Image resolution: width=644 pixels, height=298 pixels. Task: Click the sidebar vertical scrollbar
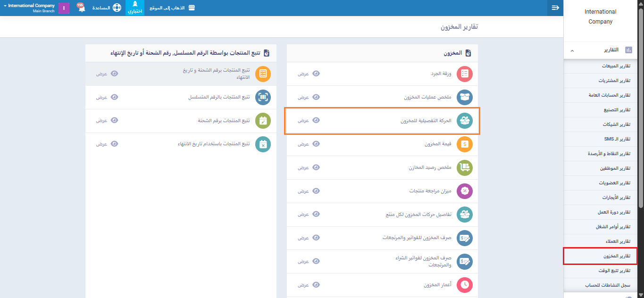[640, 108]
